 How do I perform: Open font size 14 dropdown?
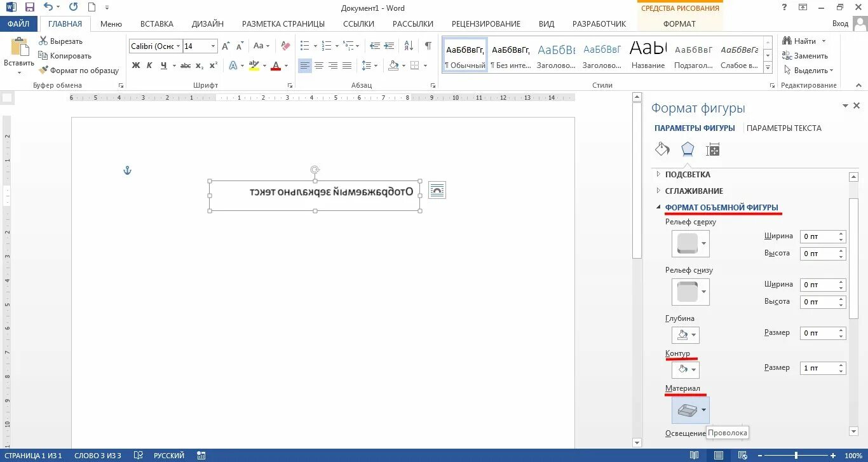point(213,46)
